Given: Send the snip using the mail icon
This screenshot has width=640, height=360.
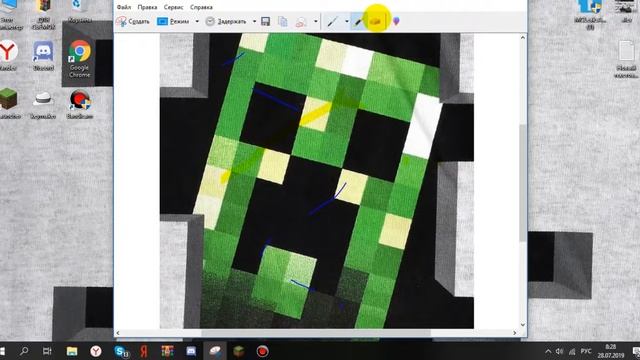Looking at the screenshot, I should [301, 21].
